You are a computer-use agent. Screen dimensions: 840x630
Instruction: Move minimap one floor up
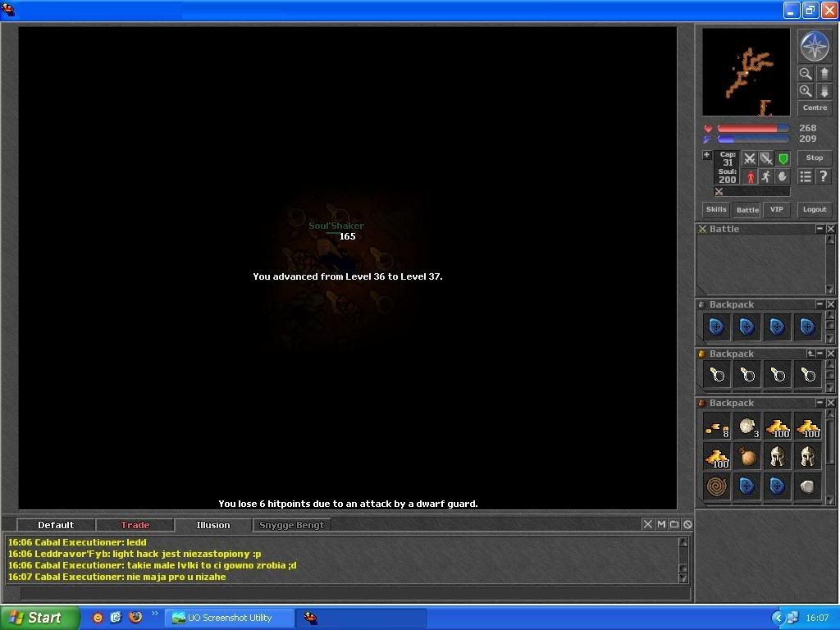pyautogui.click(x=824, y=73)
